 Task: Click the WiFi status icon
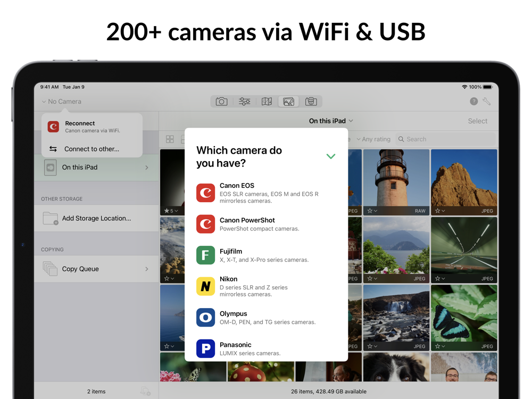[464, 87]
